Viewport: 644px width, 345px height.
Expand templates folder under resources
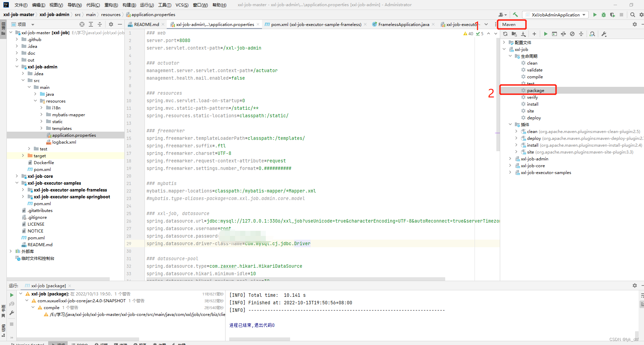41,128
